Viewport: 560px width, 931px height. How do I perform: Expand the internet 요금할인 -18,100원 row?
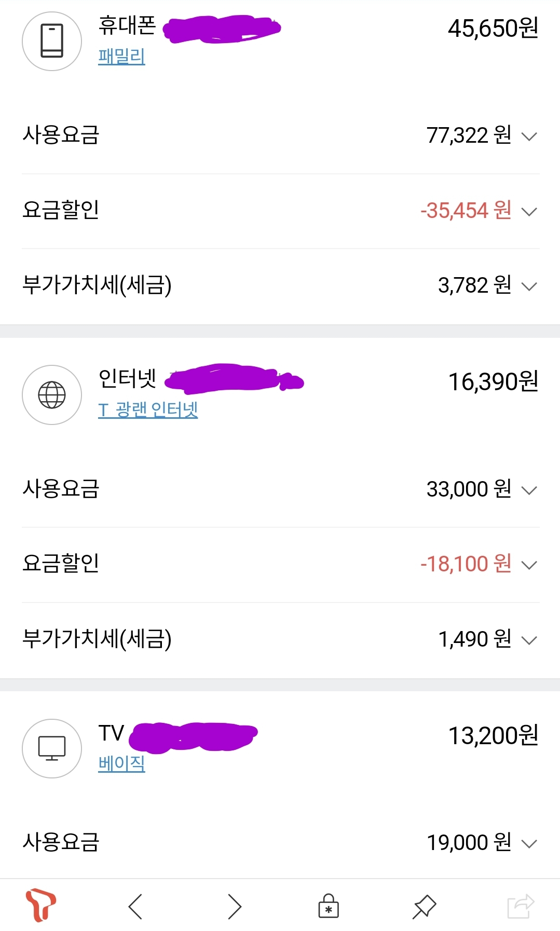pyautogui.click(x=529, y=565)
